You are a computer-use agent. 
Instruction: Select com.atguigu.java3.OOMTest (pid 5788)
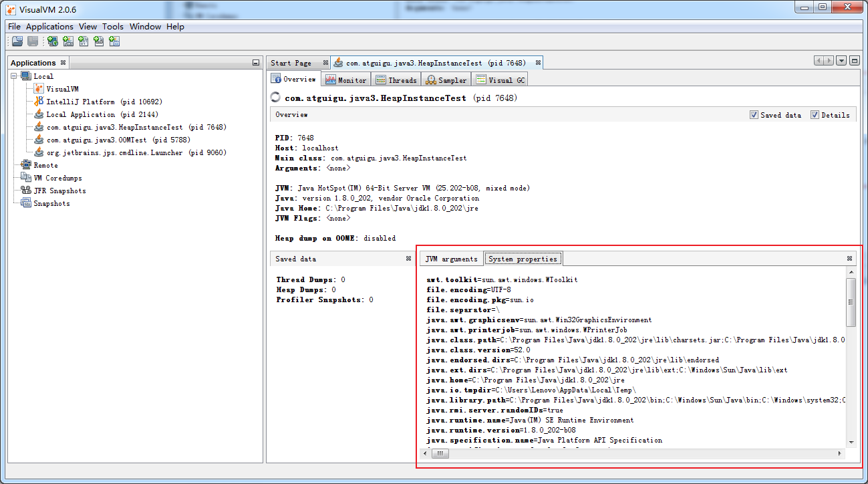[x=118, y=140]
